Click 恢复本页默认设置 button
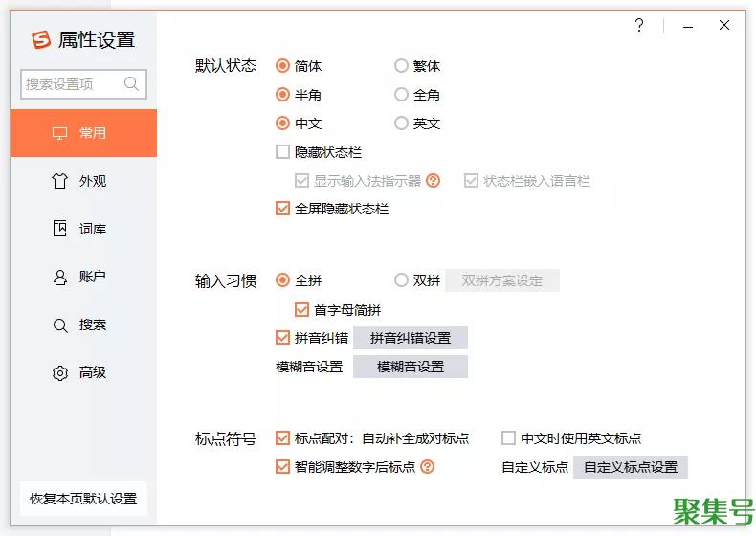756x536 pixels. click(x=83, y=499)
